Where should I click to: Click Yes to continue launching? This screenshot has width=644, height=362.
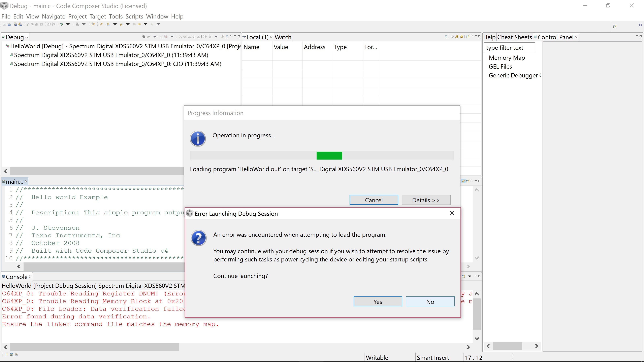click(378, 301)
